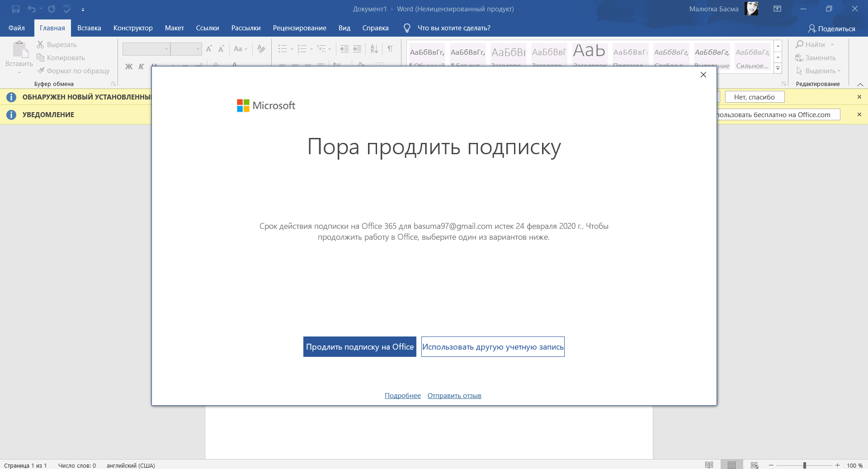Open the Find (Найти) dropdown arrow
The image size is (868, 469).
832,45
